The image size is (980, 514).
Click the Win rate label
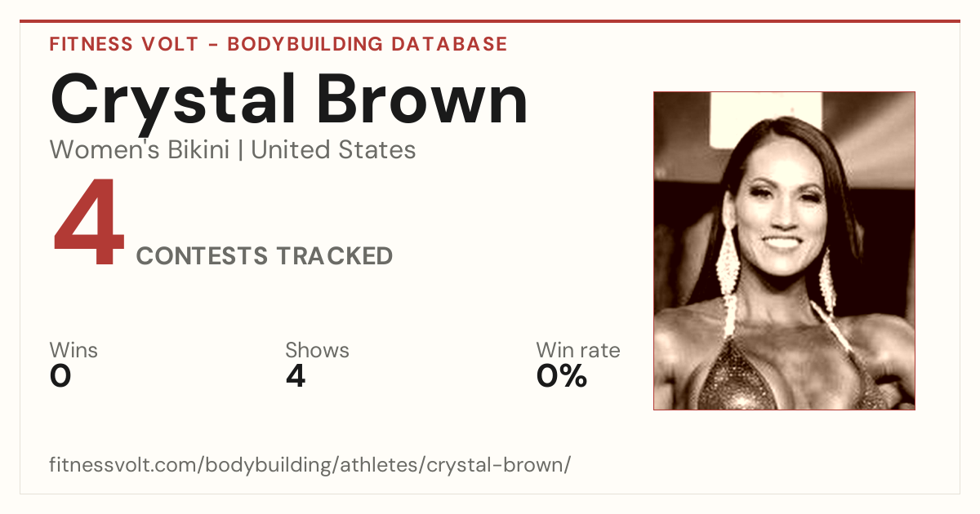click(x=577, y=351)
